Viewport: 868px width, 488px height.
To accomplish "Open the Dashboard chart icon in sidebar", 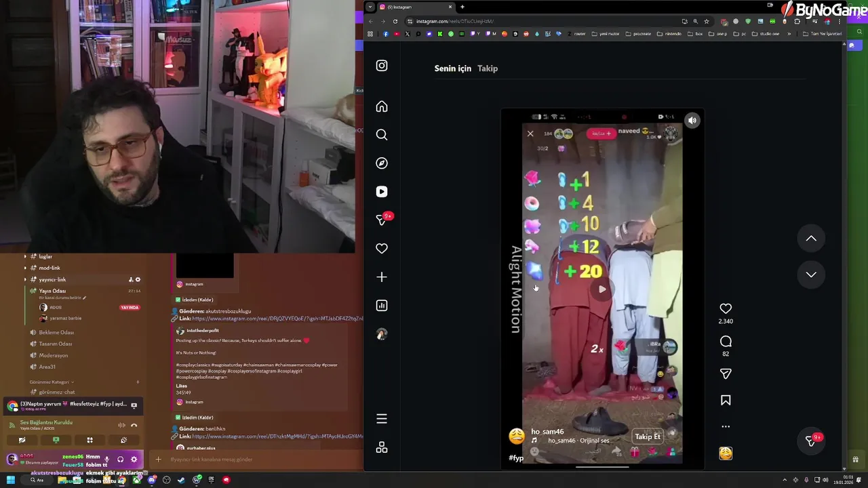I will click(382, 306).
